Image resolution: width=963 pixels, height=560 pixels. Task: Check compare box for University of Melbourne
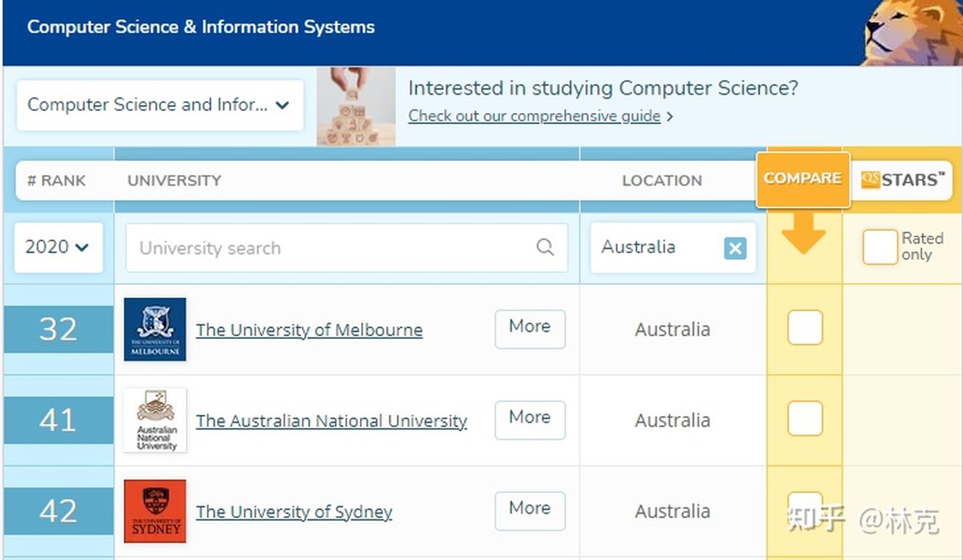[x=805, y=327]
